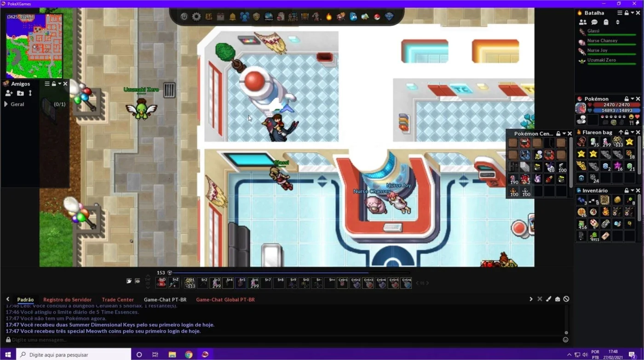644x360 pixels.
Task: Collapse the Pokémon panel with dropdown arrow
Action: click(632, 99)
